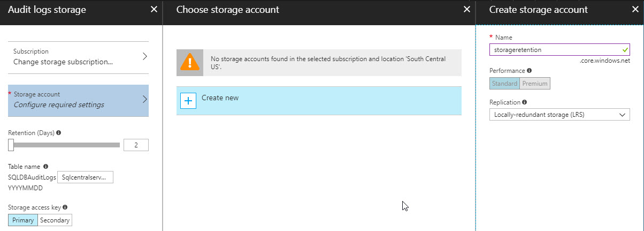Click the Replication info icon

[525, 102]
